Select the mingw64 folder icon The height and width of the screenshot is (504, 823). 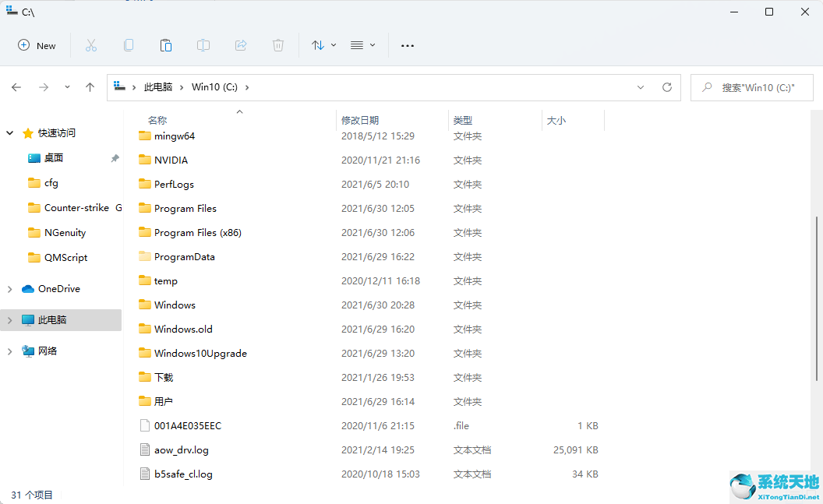coord(145,136)
